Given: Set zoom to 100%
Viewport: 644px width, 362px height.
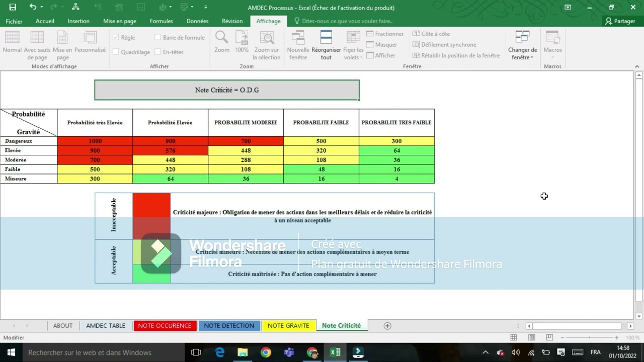Looking at the screenshot, I should click(242, 41).
